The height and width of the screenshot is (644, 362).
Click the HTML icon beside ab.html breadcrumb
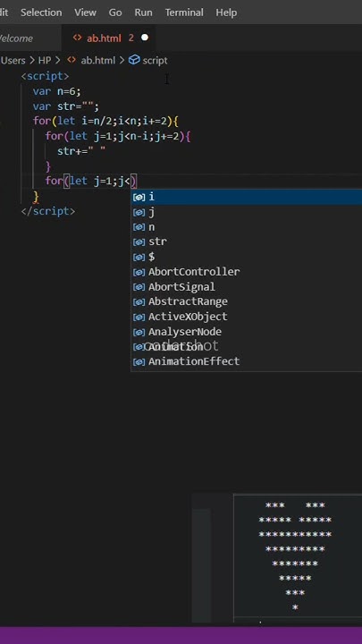click(x=72, y=60)
